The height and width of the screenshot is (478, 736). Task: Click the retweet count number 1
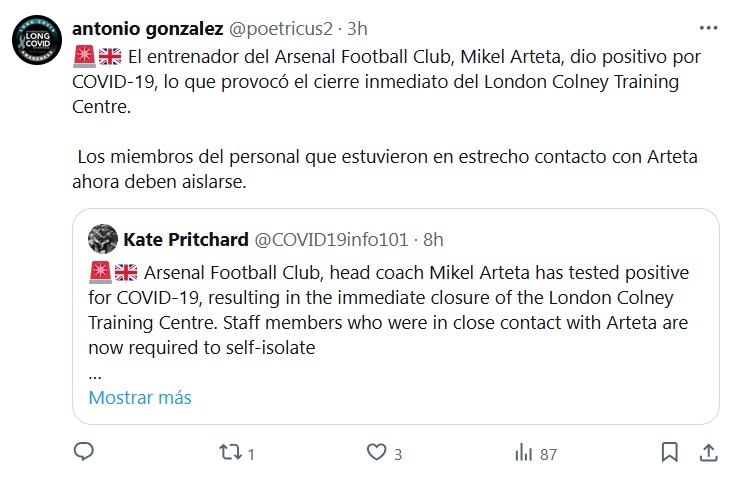(251, 454)
